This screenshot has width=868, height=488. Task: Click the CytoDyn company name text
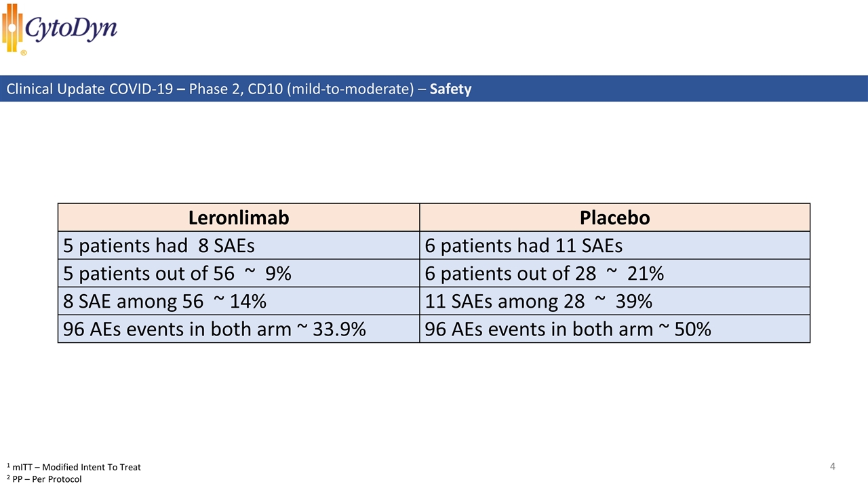pos(71,29)
